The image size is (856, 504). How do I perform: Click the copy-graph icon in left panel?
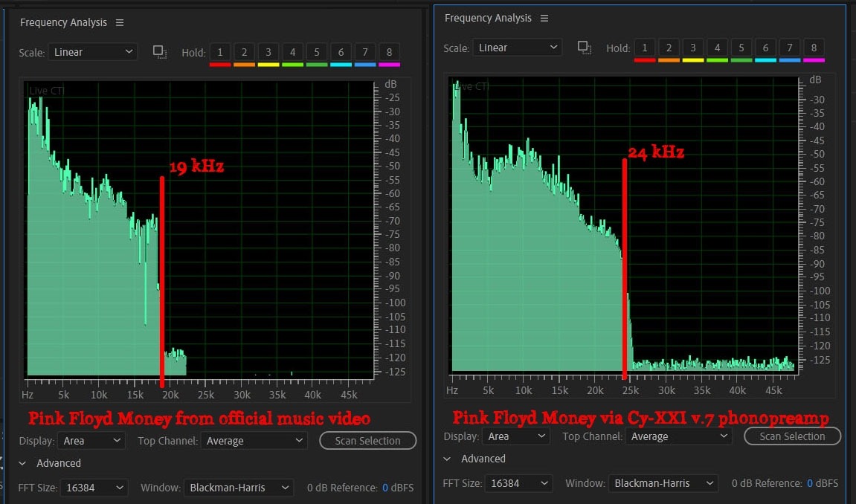[159, 52]
